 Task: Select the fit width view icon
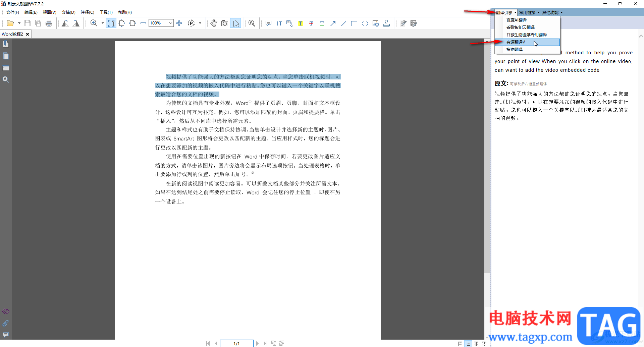[x=132, y=23]
